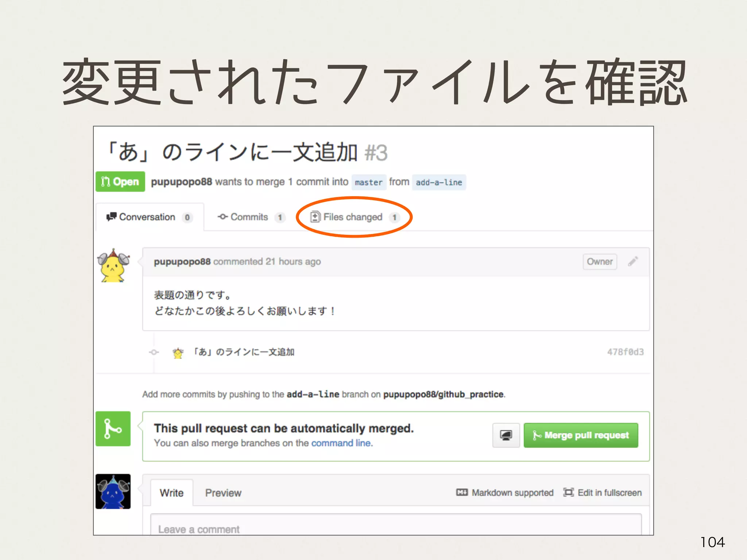Click the pencil edit comment icon
The image size is (747, 560).
633,261
